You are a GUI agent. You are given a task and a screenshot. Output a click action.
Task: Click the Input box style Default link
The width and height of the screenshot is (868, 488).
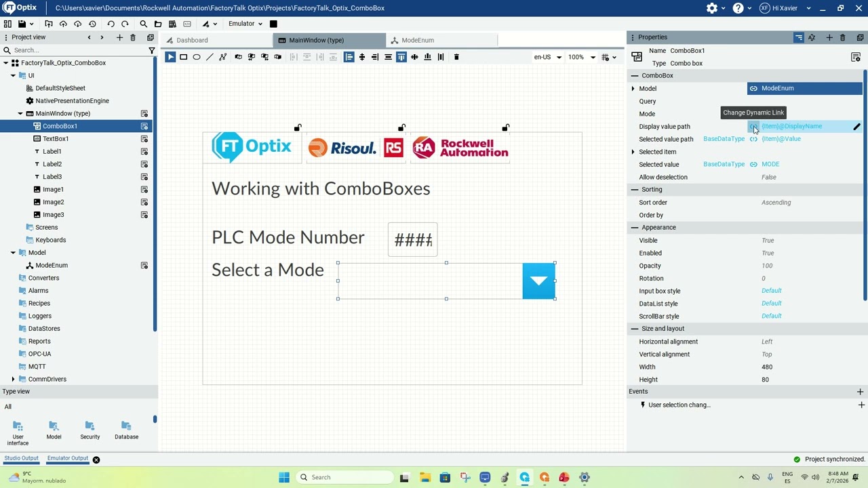coord(771,291)
